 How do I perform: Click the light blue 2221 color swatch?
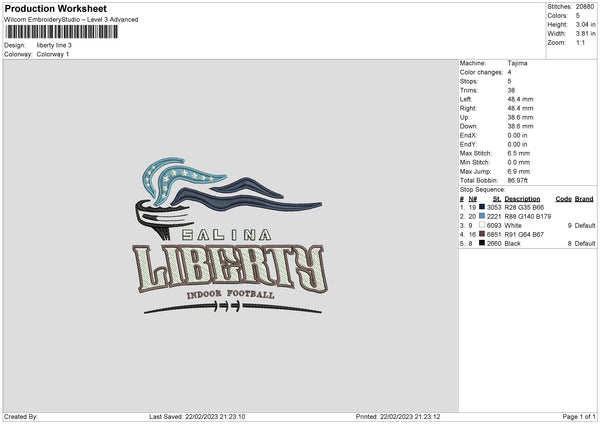pos(482,216)
